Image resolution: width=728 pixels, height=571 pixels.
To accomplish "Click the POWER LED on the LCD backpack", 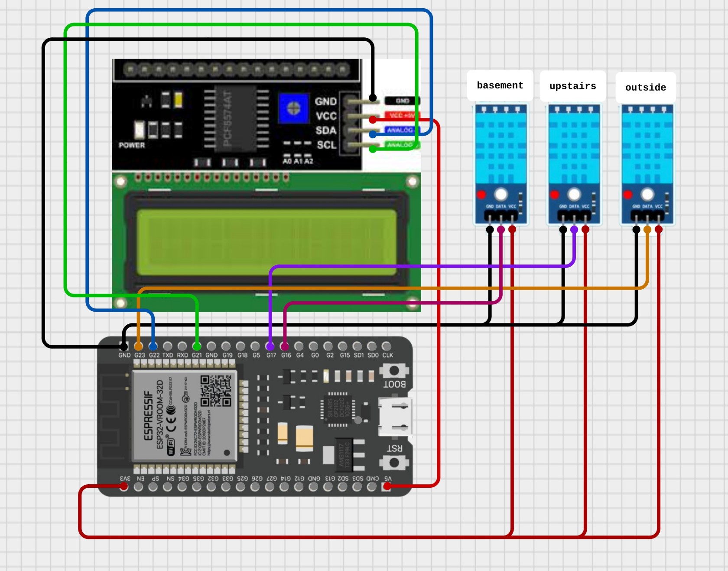I will pos(139,130).
